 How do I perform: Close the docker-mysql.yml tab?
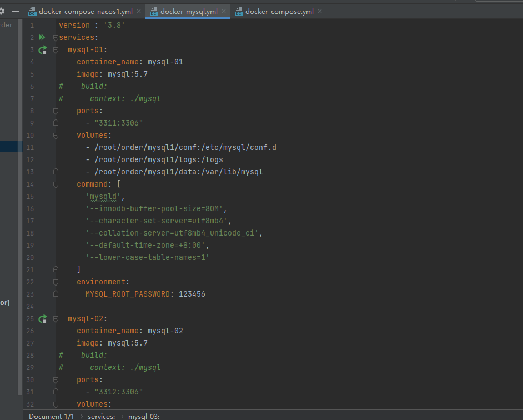[x=224, y=11]
